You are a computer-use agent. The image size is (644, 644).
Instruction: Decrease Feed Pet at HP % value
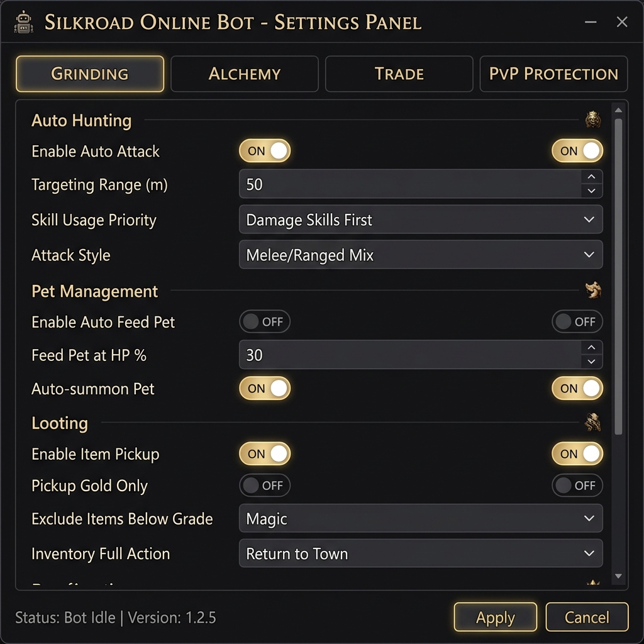(x=591, y=362)
